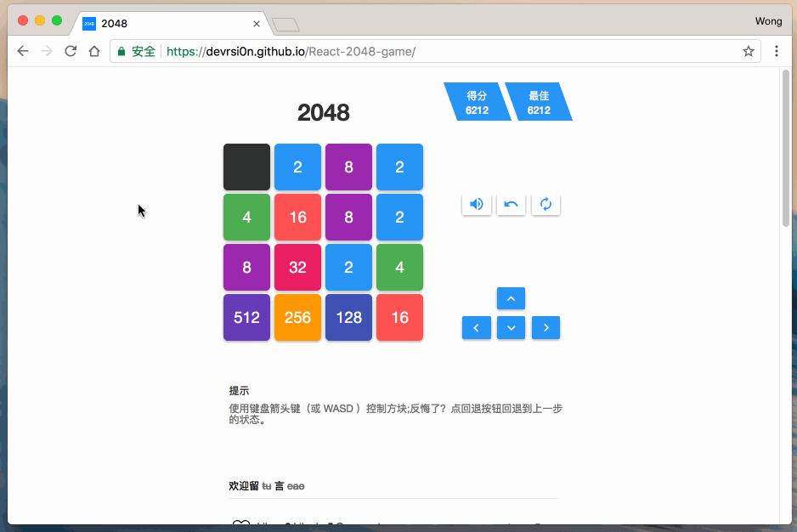Image resolution: width=797 pixels, height=532 pixels.
Task: Click the 128 tile
Action: (x=348, y=317)
